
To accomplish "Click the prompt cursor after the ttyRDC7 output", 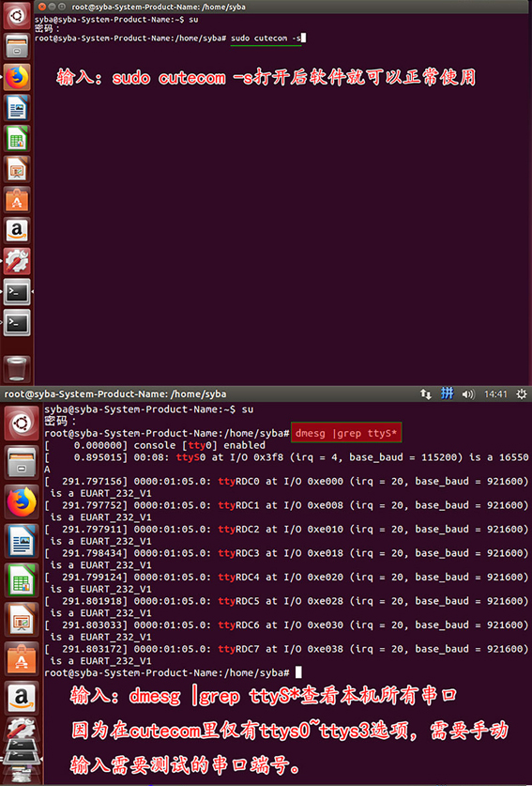I will 298,672.
